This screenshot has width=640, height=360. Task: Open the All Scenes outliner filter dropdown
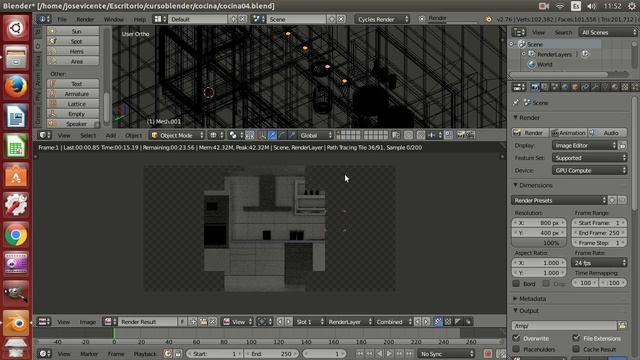tap(607, 32)
